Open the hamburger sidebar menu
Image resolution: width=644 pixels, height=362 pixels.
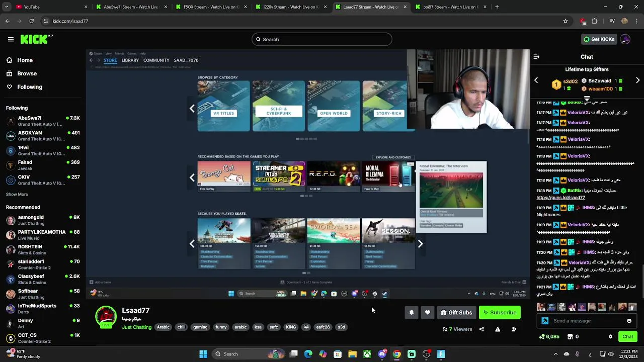click(x=11, y=39)
